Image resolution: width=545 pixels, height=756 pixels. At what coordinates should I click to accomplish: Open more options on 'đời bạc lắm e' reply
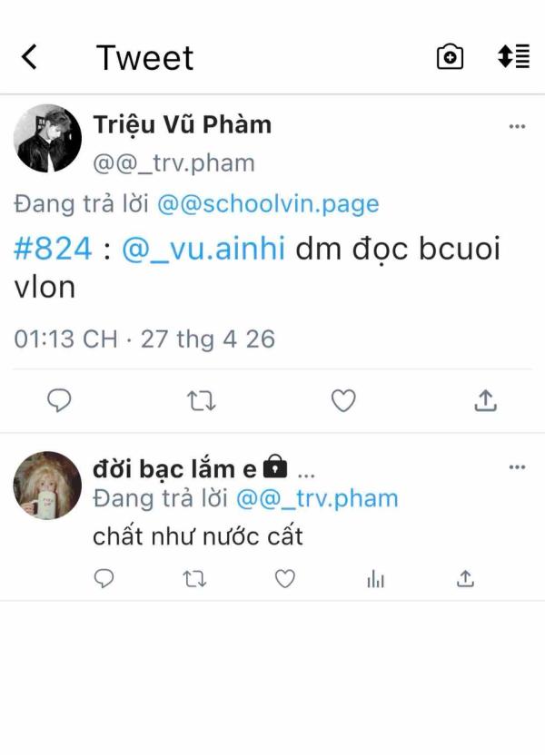coord(517,466)
